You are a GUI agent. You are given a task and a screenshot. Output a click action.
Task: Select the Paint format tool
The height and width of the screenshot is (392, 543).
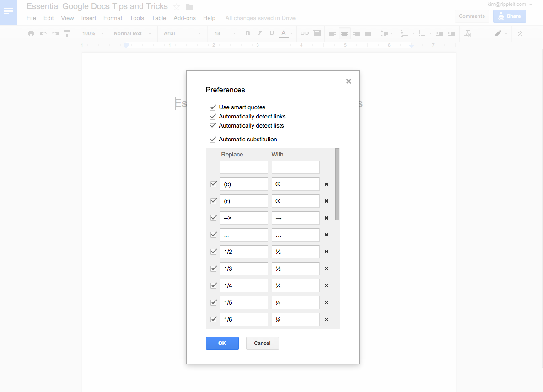tap(67, 33)
